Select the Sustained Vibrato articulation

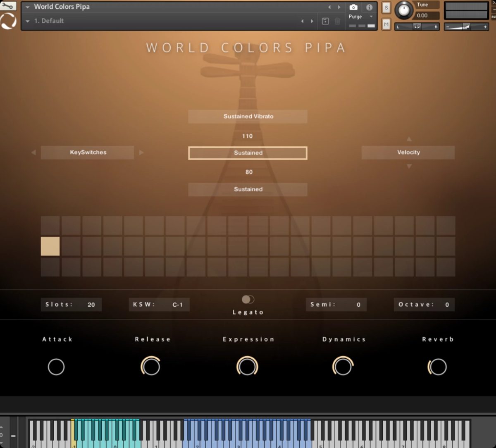pyautogui.click(x=248, y=117)
